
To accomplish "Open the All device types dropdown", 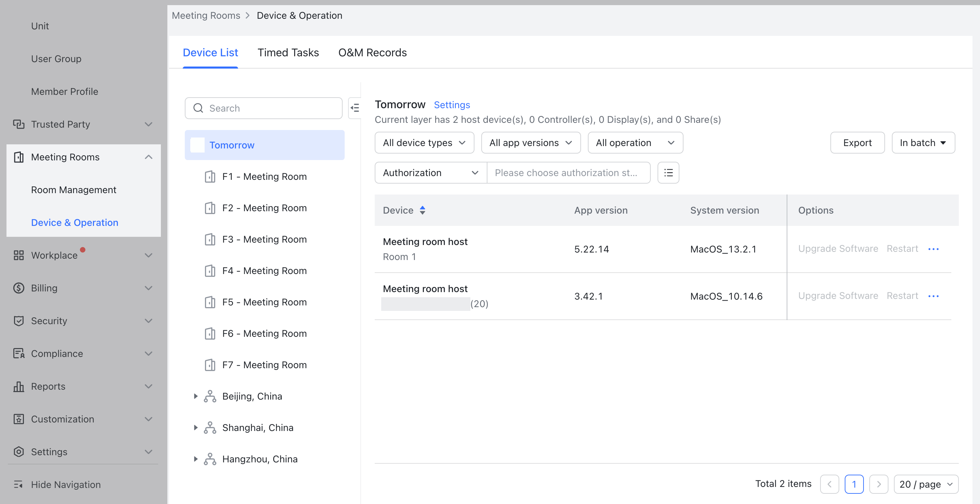I will [424, 143].
